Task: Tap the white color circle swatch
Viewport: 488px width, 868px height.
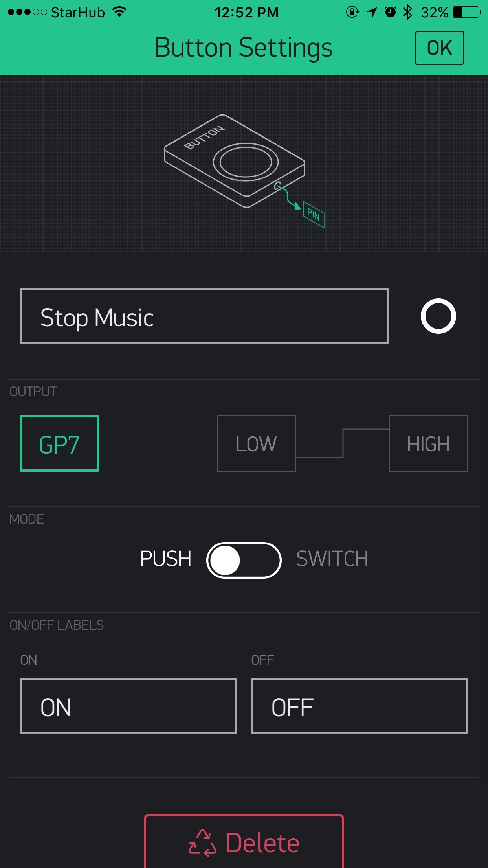Action: (x=438, y=316)
